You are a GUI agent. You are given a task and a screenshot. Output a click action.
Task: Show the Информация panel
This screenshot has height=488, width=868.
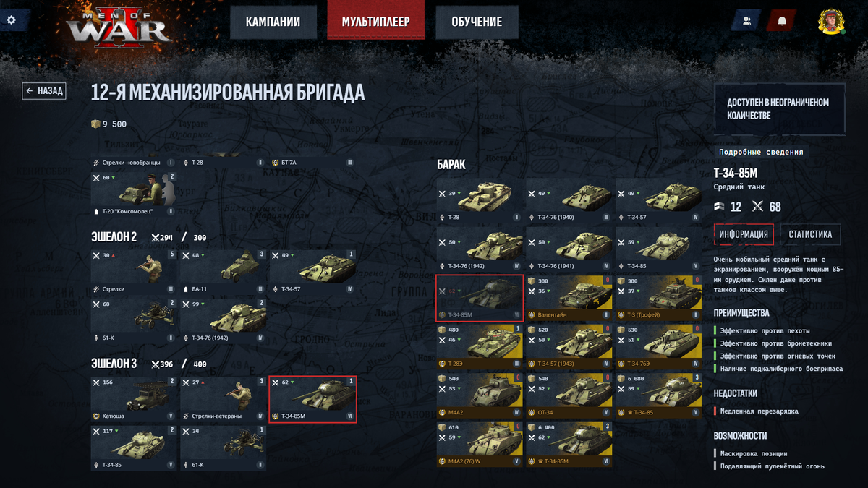pyautogui.click(x=744, y=234)
